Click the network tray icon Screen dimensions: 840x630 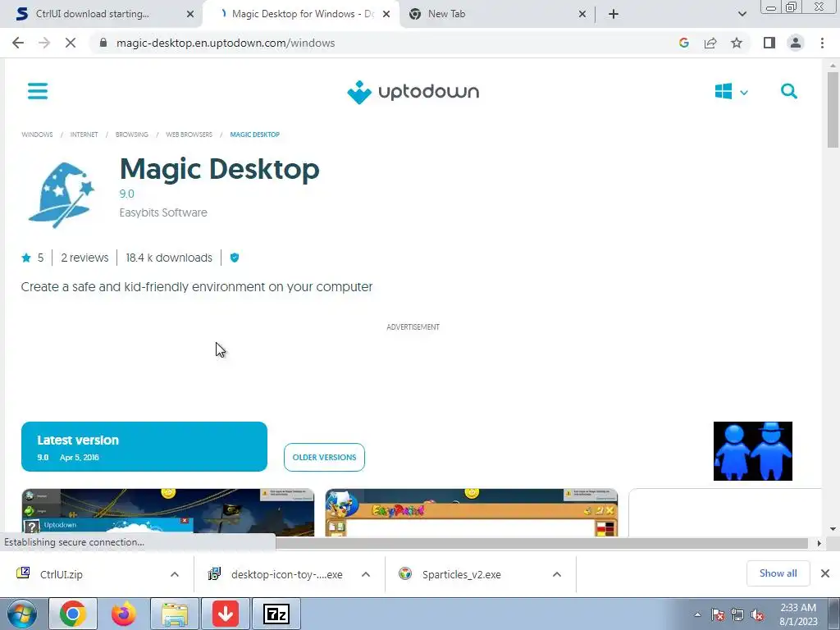point(737,615)
